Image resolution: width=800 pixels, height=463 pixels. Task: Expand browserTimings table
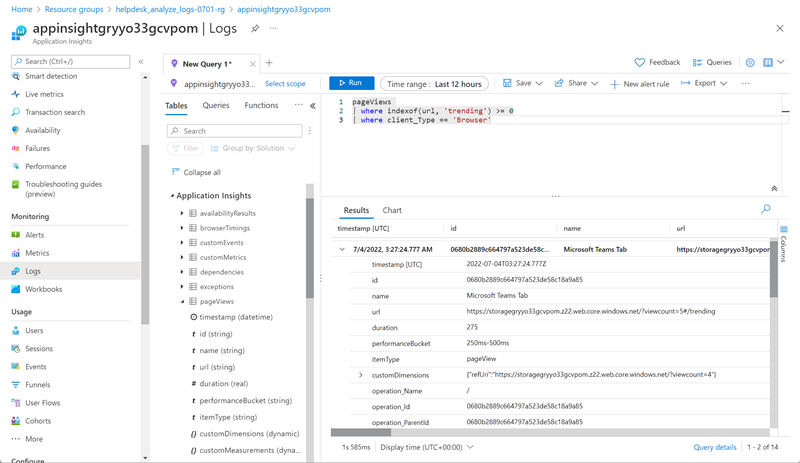182,228
